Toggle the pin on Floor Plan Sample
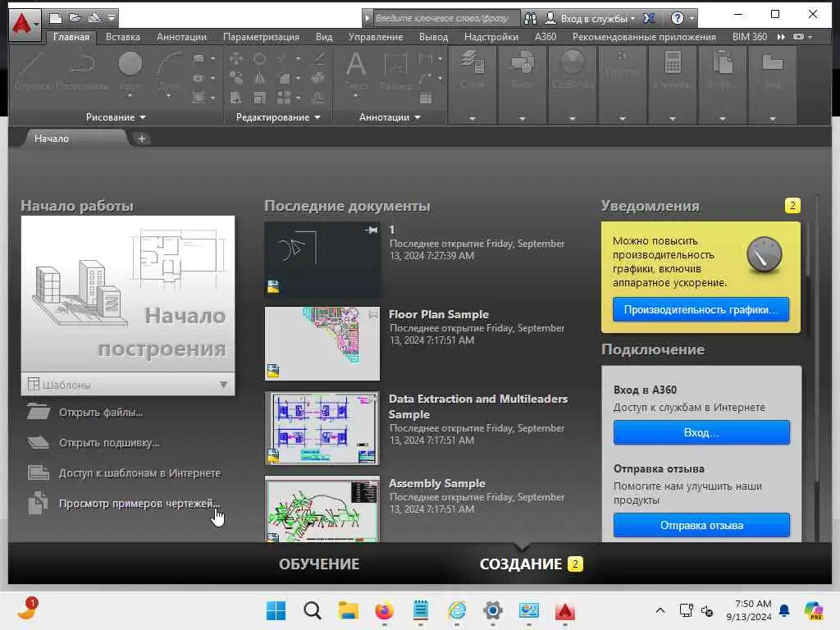The image size is (840, 630). pos(372,314)
